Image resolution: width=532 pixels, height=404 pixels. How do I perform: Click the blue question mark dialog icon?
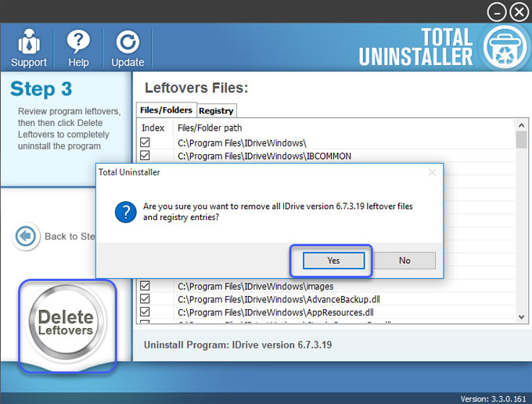tap(125, 212)
